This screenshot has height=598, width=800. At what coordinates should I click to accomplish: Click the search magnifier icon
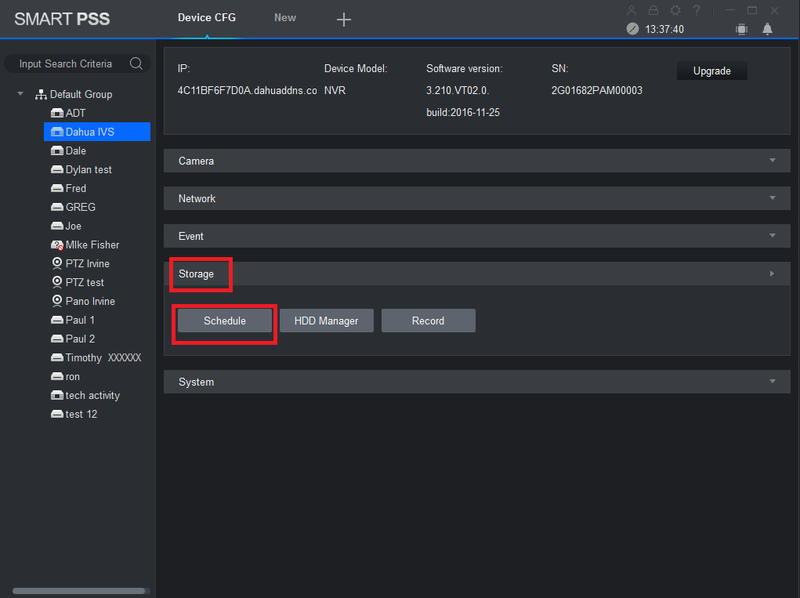(x=135, y=64)
